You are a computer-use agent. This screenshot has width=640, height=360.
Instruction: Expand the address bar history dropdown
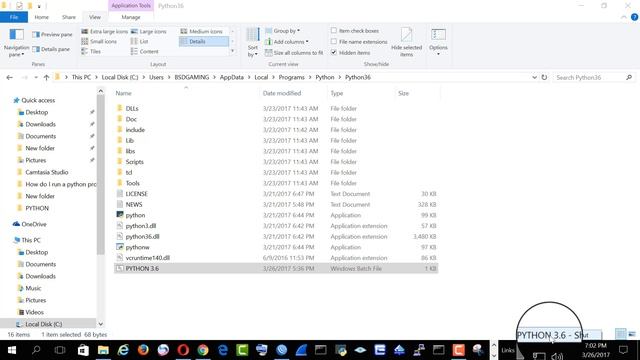click(x=534, y=77)
